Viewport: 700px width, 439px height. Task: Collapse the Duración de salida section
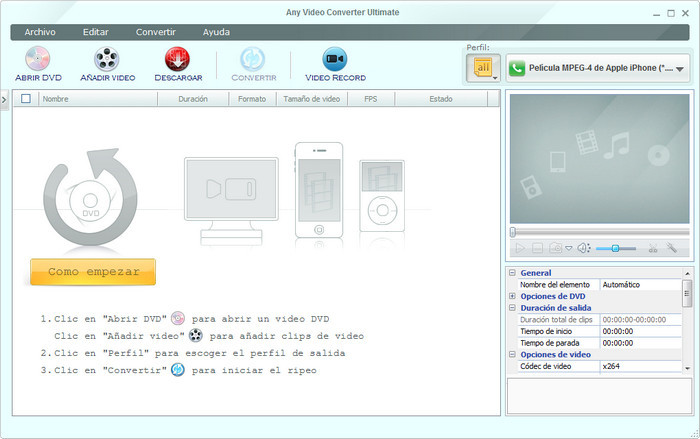point(512,307)
